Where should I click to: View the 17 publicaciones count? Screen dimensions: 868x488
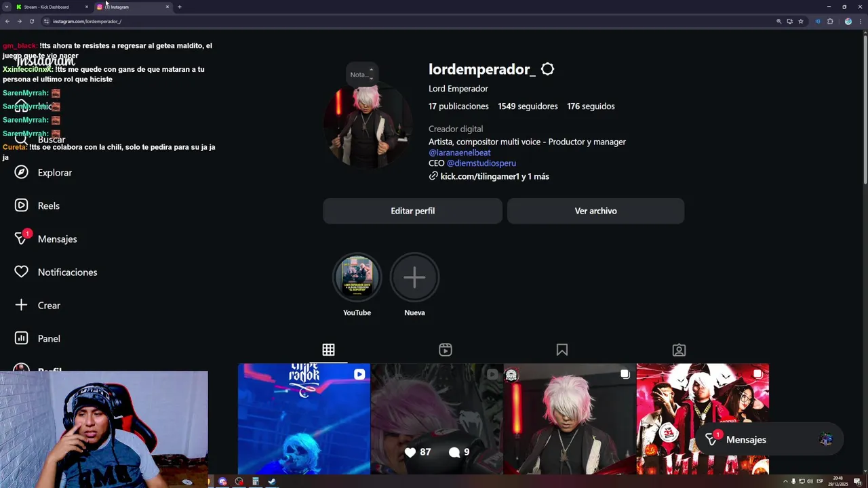pos(458,106)
